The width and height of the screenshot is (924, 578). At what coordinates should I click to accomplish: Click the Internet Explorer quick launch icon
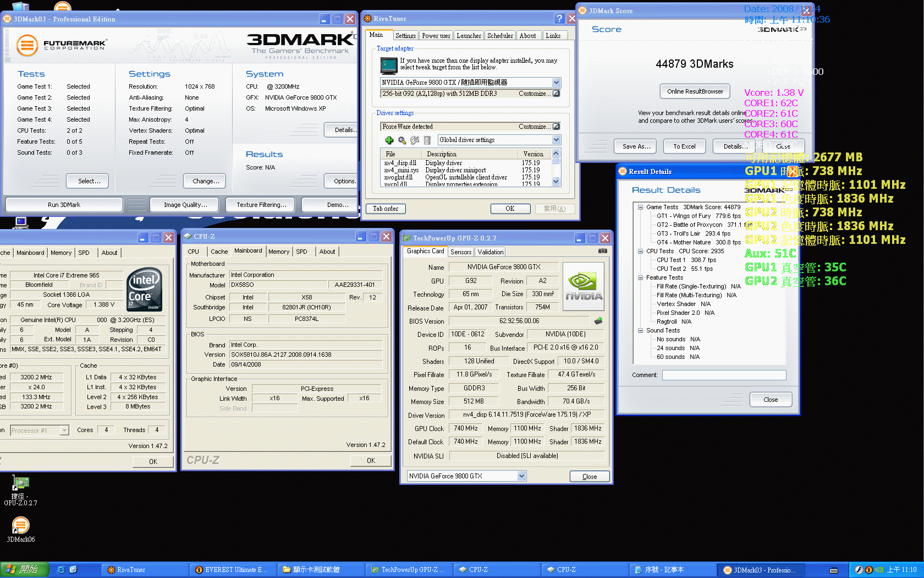(61, 570)
